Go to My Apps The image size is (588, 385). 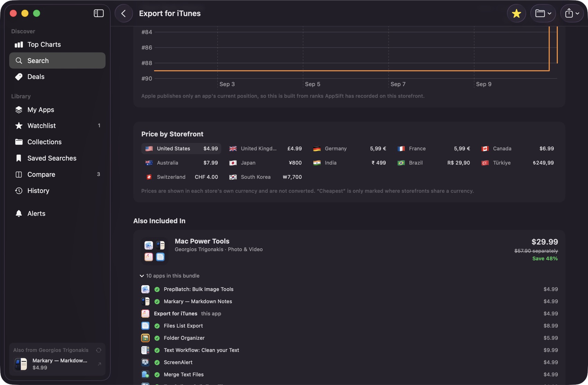[57, 109]
